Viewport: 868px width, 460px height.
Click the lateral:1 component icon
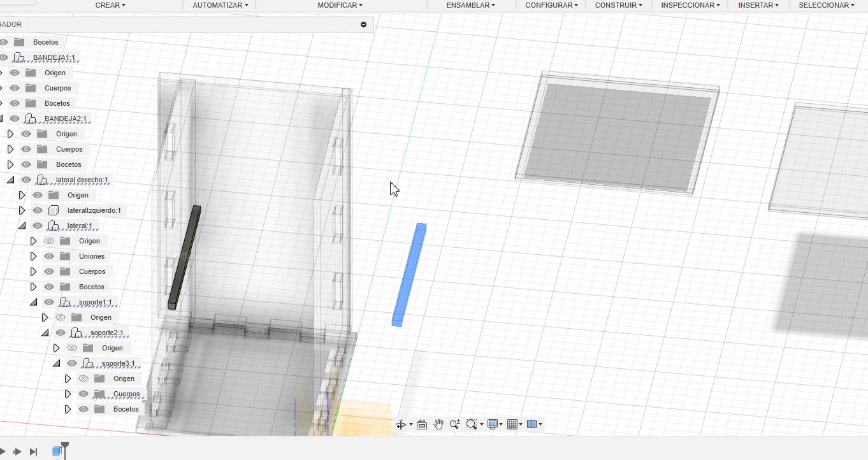click(54, 226)
